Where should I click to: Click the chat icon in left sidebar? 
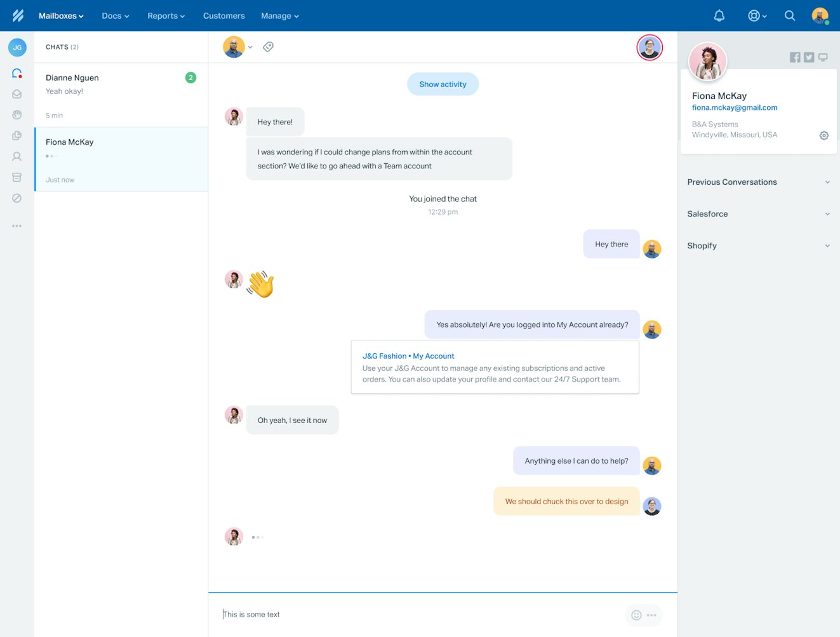pyautogui.click(x=17, y=74)
